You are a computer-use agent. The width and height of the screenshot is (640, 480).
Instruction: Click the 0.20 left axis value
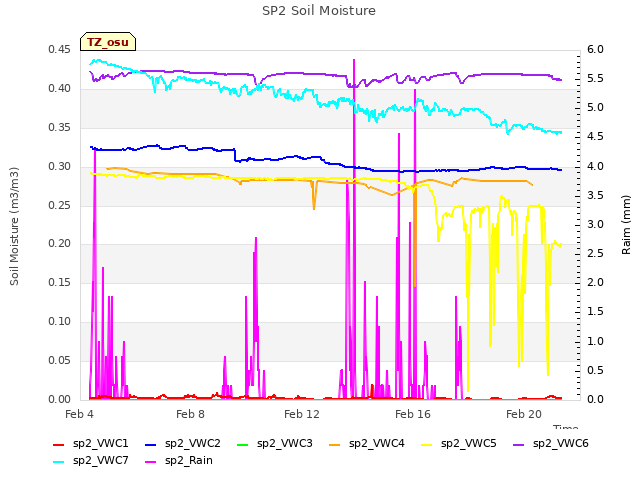[x=60, y=244]
